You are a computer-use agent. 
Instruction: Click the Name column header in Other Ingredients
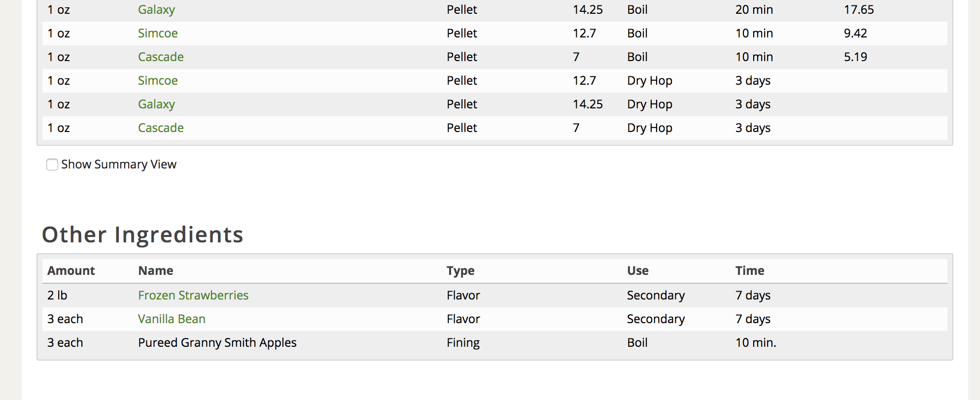(x=156, y=271)
